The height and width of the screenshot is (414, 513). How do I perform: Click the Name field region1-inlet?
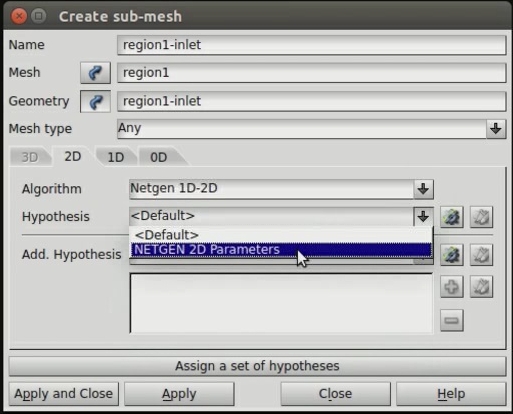(311, 45)
